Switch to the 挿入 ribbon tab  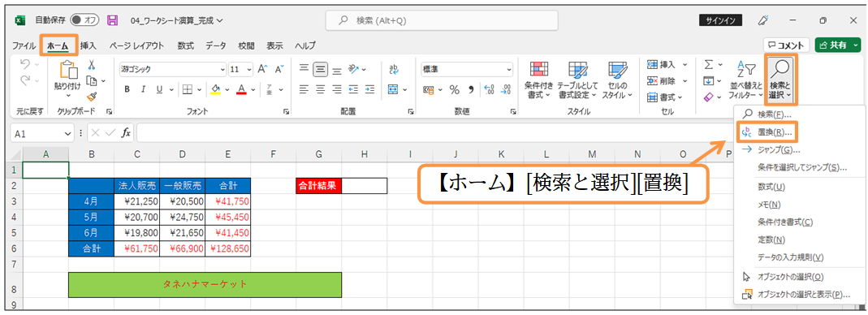88,46
